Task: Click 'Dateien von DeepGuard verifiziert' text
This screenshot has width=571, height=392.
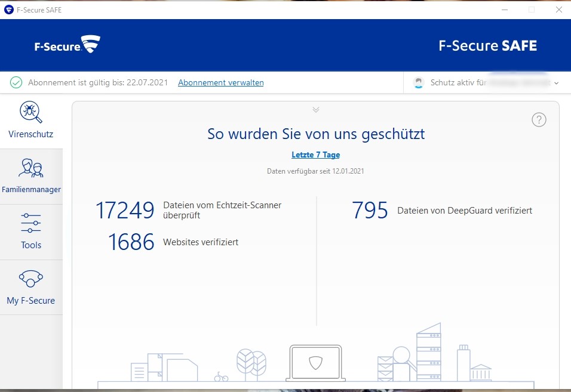Action: 465,211
